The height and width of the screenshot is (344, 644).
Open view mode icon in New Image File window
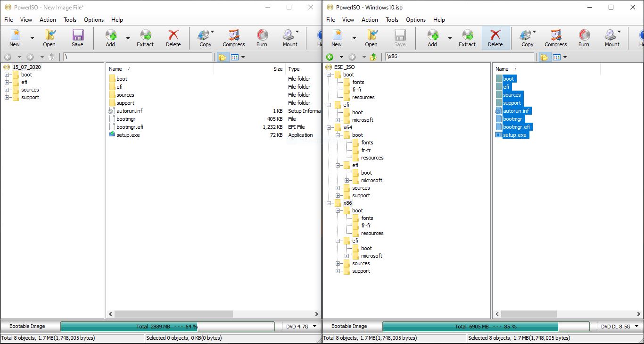click(235, 57)
